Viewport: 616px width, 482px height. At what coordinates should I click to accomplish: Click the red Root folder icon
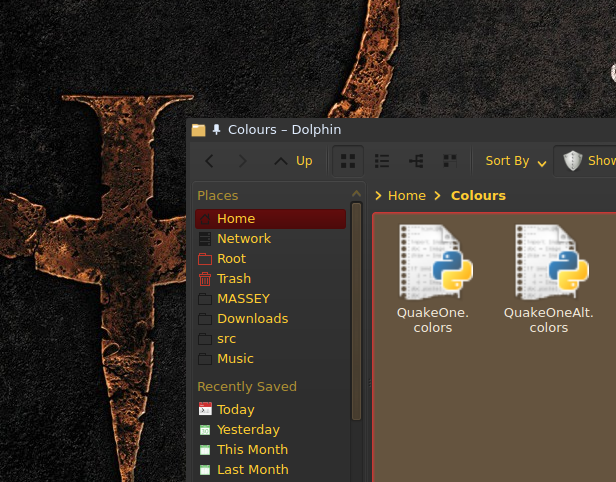205,259
